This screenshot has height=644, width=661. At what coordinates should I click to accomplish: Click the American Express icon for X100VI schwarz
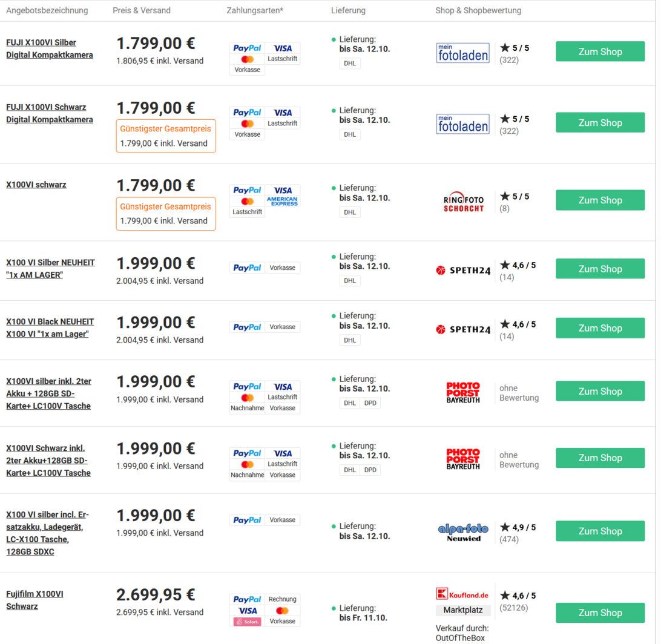283,201
